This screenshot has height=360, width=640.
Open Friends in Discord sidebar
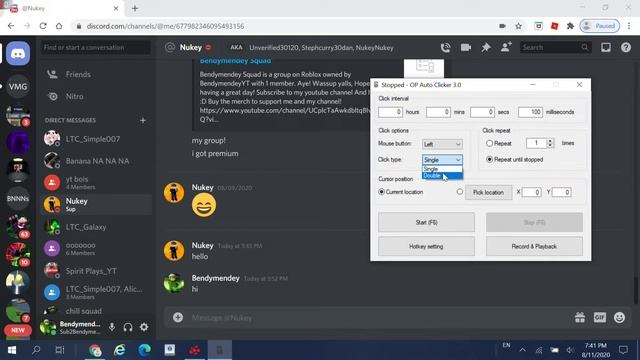click(x=96, y=74)
